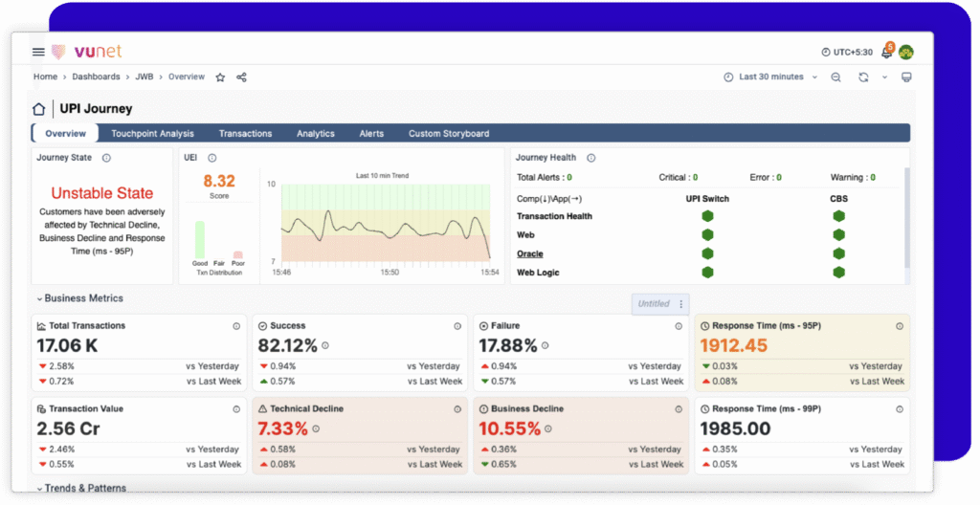
Task: Star this dashboard as favorite
Action: point(220,77)
